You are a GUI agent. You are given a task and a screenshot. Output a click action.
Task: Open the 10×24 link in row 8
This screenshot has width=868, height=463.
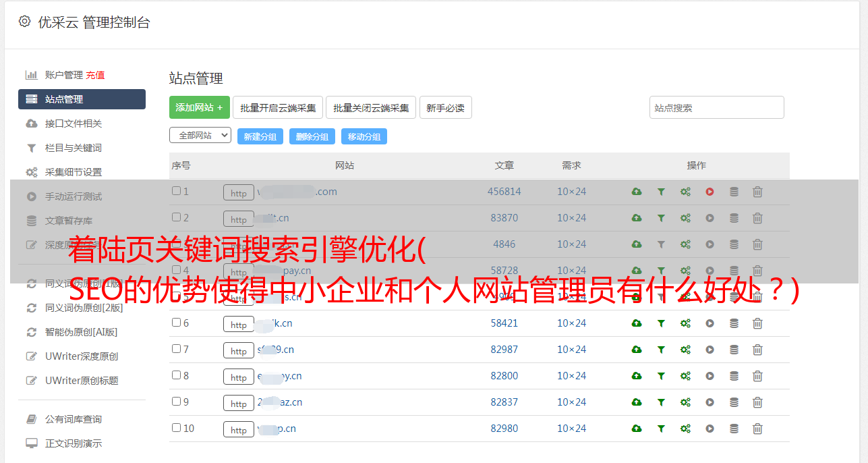click(x=571, y=376)
